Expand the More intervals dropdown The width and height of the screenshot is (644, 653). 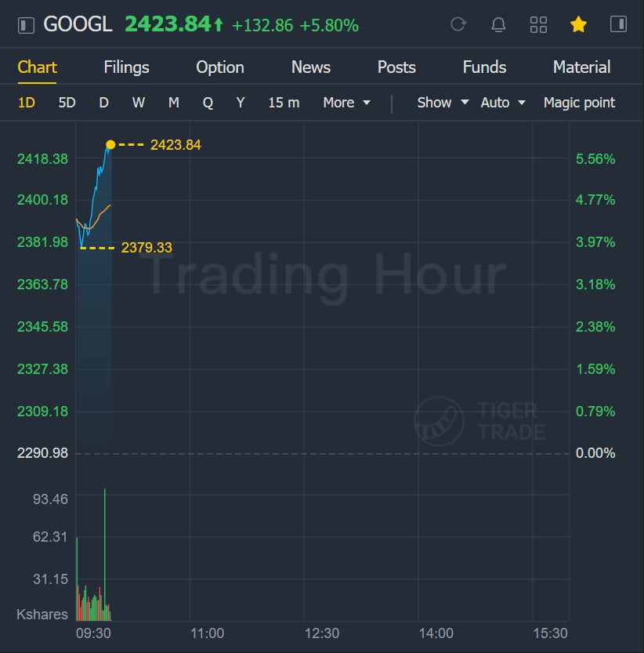point(346,103)
